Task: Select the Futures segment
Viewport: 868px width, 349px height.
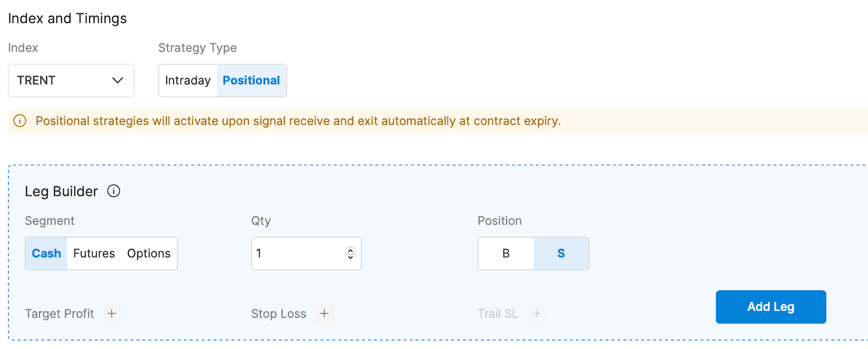Action: click(94, 253)
